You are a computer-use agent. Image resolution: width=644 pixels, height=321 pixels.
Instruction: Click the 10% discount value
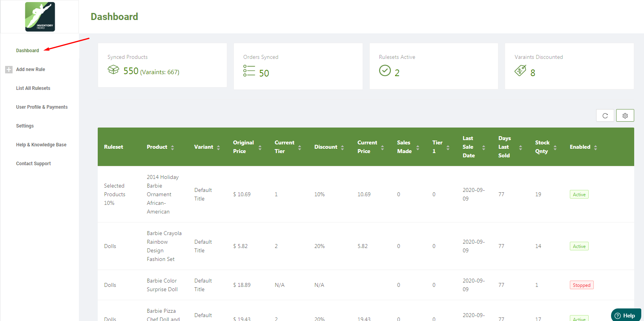[x=319, y=194]
